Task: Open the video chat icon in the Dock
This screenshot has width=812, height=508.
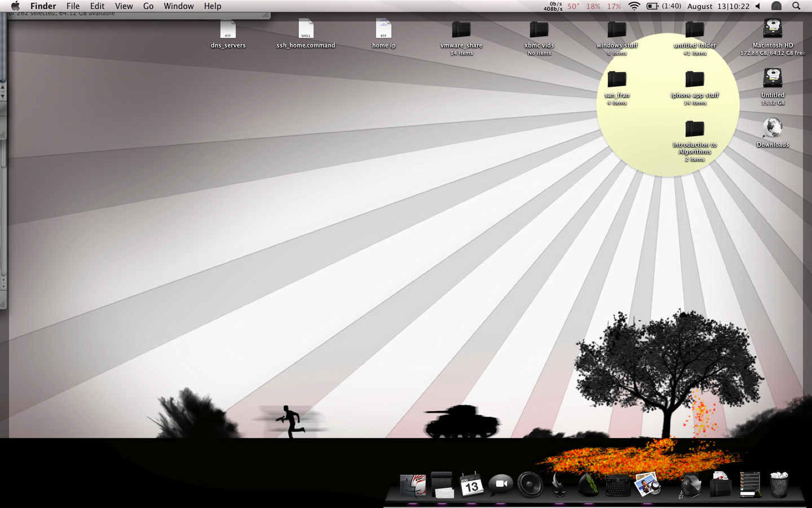Action: [x=501, y=484]
